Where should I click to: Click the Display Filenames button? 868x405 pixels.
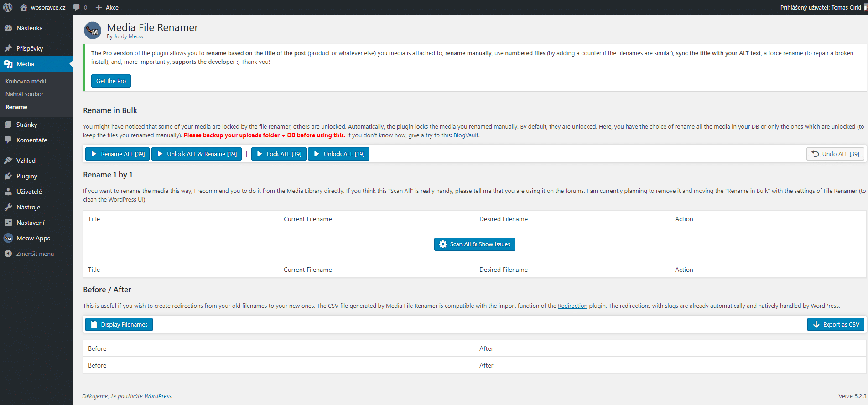tap(119, 325)
